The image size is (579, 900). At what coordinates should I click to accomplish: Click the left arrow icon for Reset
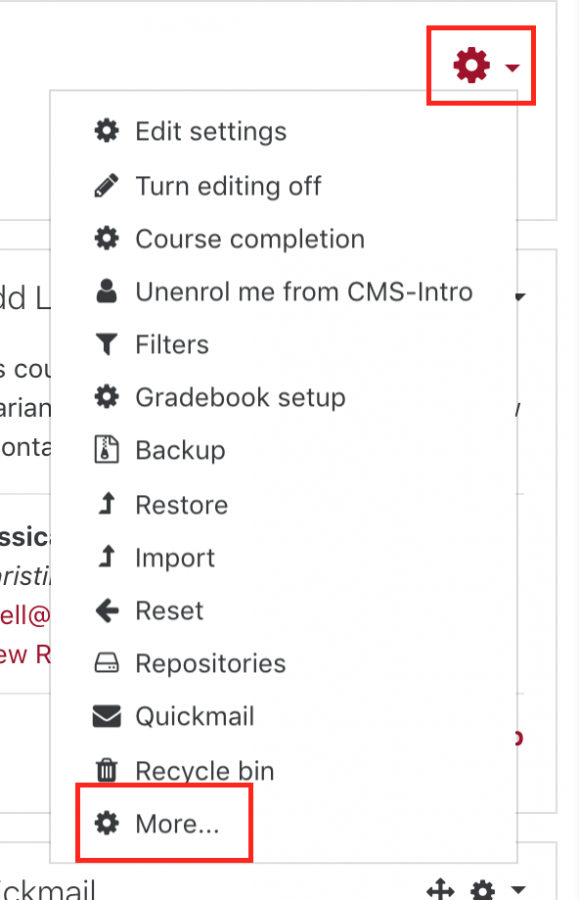[107, 611]
